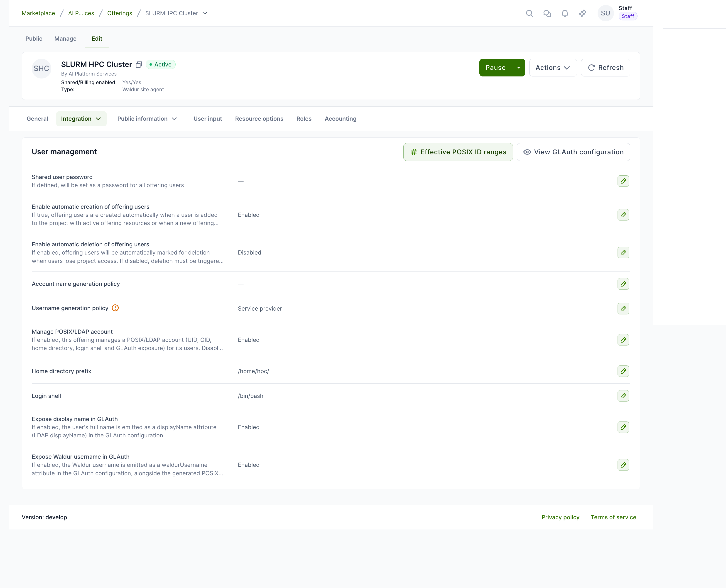Open the Resource options section
The height and width of the screenshot is (588, 726).
point(259,119)
